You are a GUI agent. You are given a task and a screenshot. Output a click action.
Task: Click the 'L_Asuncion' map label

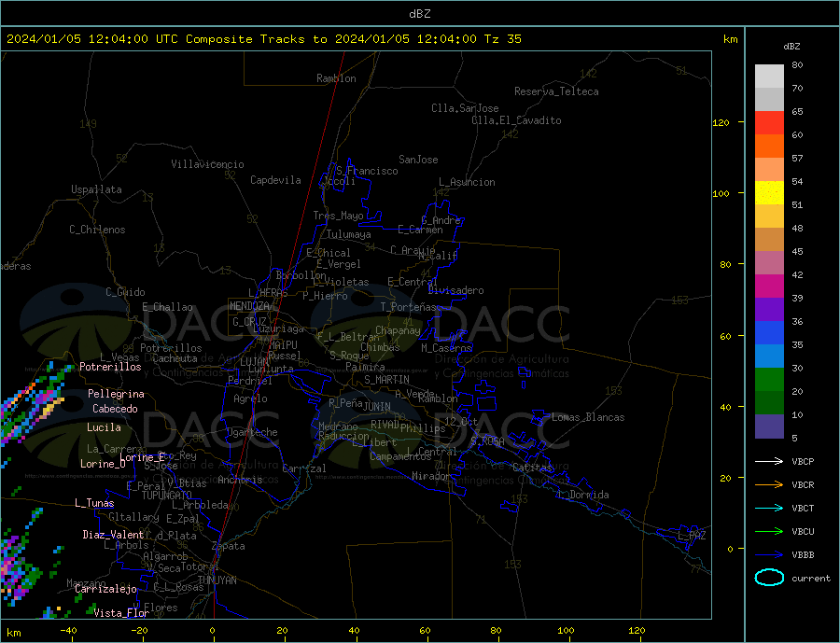pos(468,182)
